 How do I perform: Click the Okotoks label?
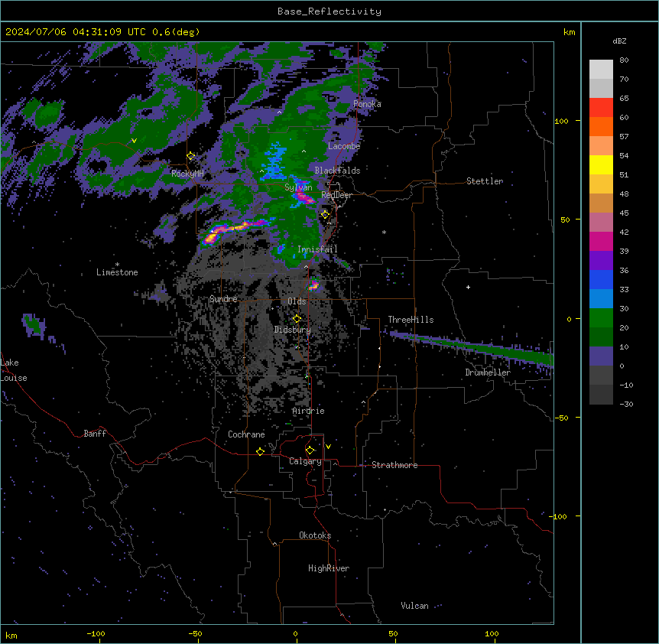(x=315, y=535)
